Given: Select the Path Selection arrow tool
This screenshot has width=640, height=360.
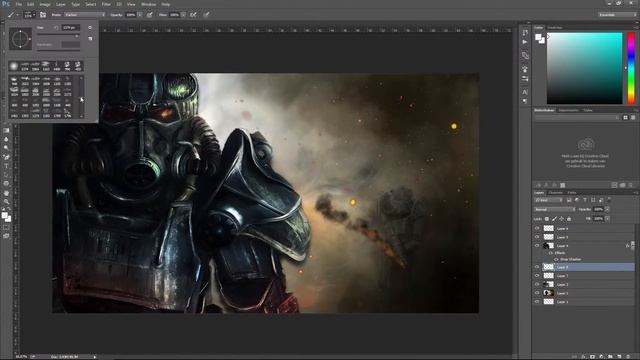Looking at the screenshot, I should point(6,175).
